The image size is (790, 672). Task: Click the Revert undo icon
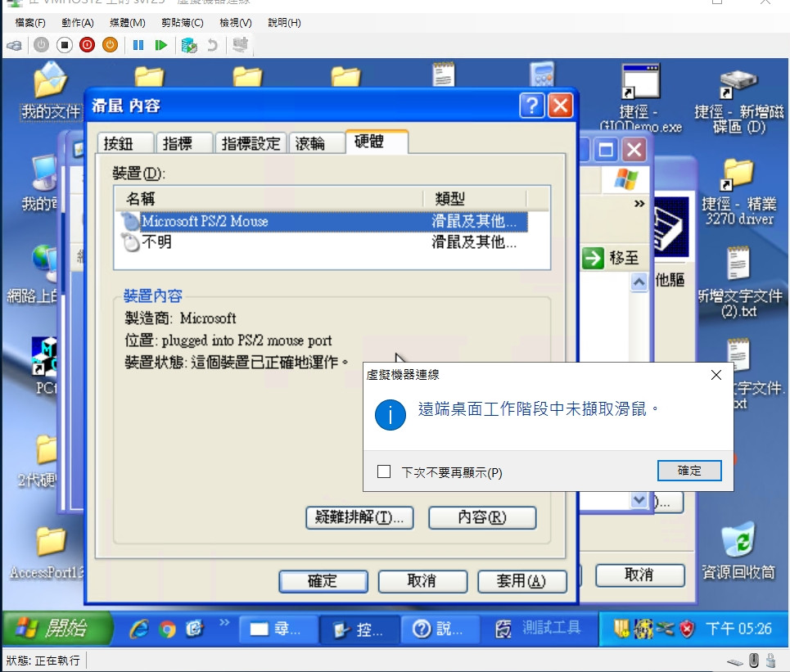[x=213, y=45]
